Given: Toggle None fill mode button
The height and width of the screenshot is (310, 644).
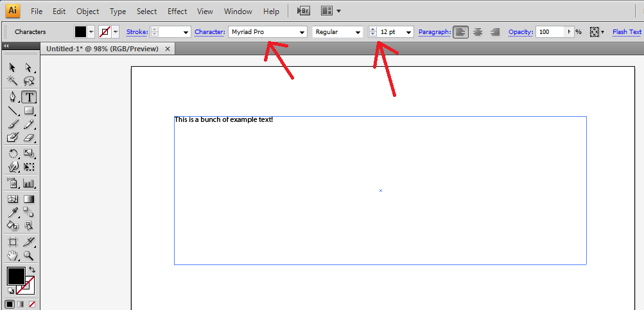Looking at the screenshot, I should (x=31, y=304).
